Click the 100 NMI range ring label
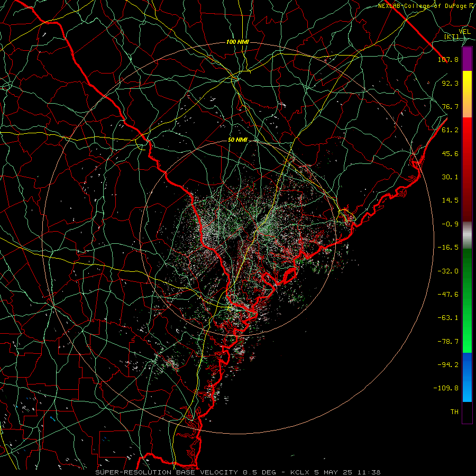 pos(237,42)
